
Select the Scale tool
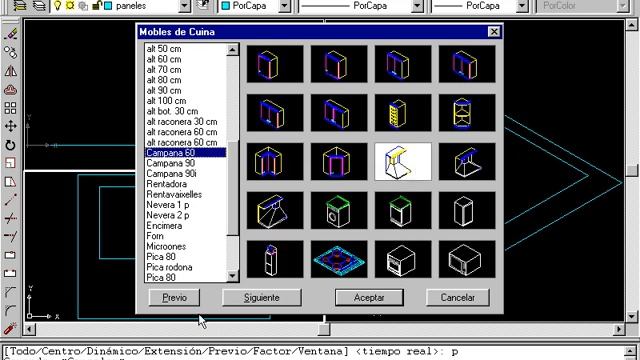coord(11,163)
